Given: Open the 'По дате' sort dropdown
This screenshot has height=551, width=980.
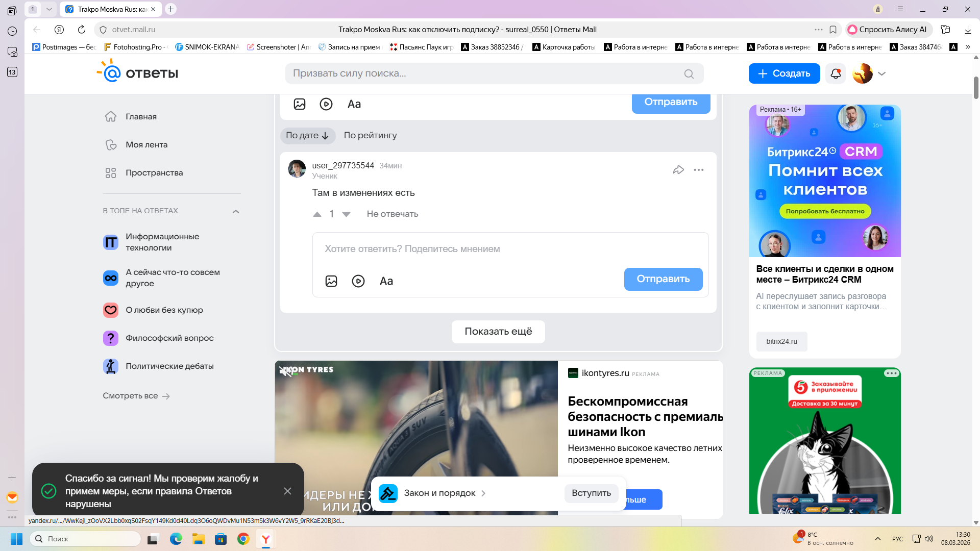Looking at the screenshot, I should tap(307, 136).
